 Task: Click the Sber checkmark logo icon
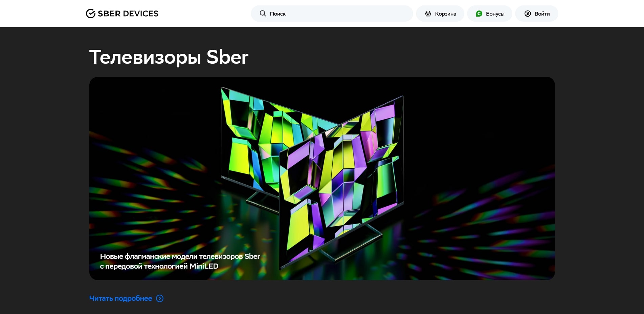(90, 14)
